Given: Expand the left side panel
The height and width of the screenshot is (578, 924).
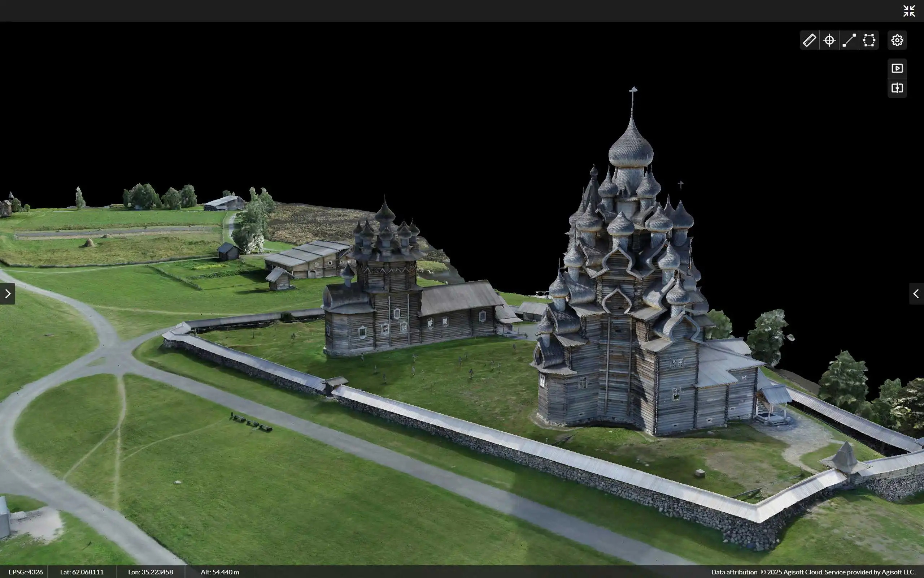Looking at the screenshot, I should click(x=8, y=294).
